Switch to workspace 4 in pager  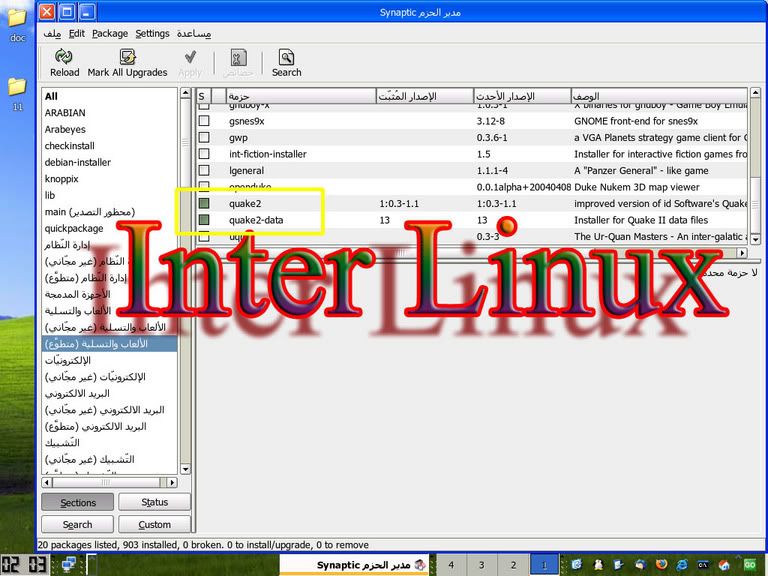coord(451,565)
